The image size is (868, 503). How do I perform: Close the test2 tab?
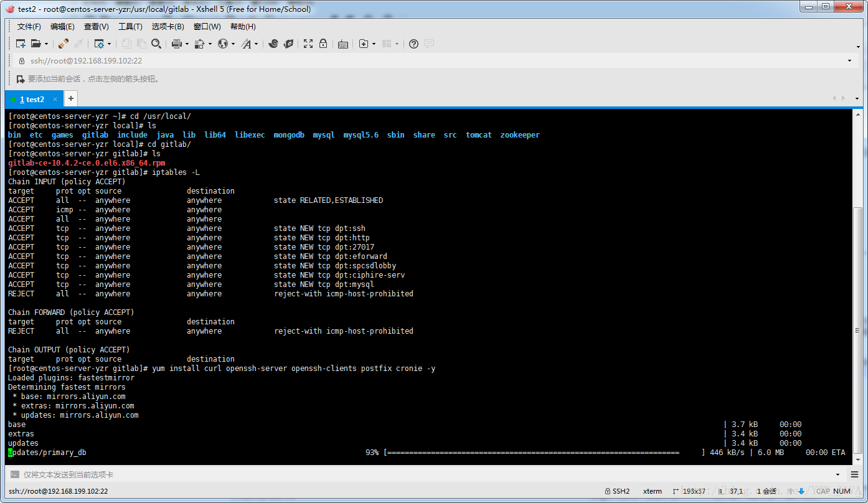55,99
